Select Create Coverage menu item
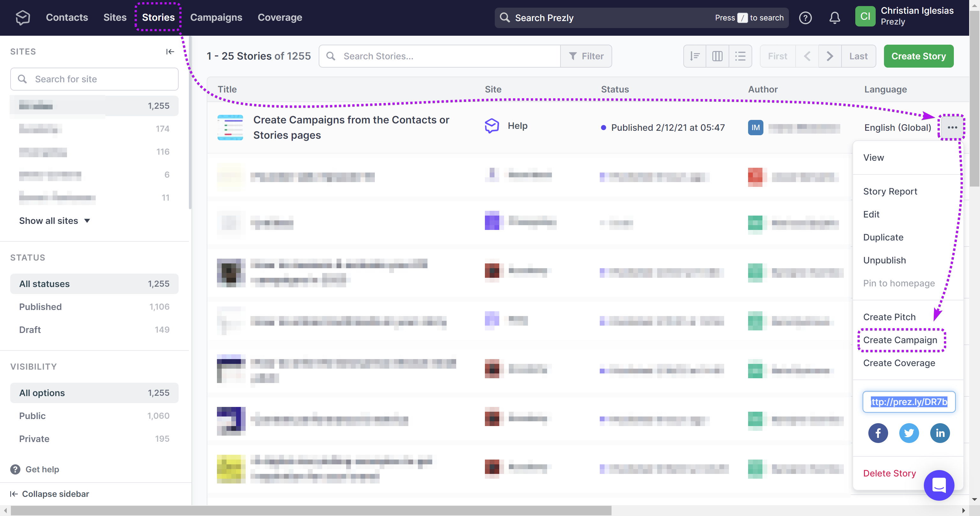Viewport: 980px width, 516px height. click(x=899, y=363)
